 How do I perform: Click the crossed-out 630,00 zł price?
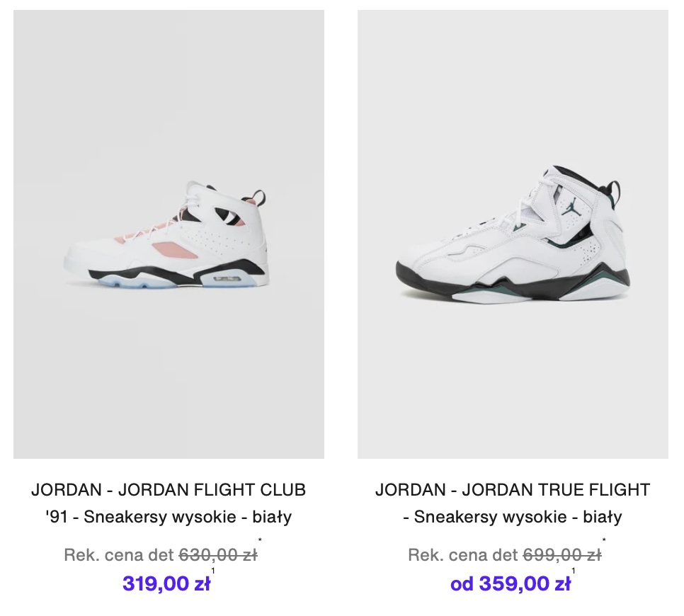click(x=218, y=555)
